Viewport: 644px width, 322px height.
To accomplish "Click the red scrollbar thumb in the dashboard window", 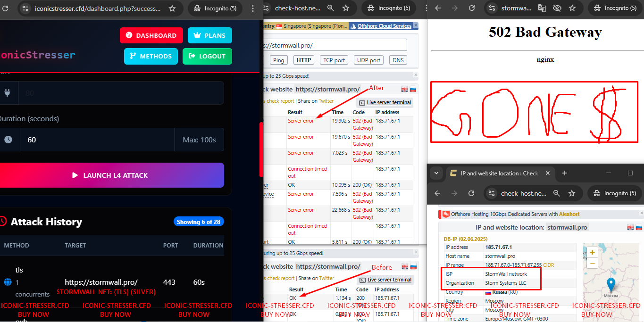I will [x=261, y=149].
